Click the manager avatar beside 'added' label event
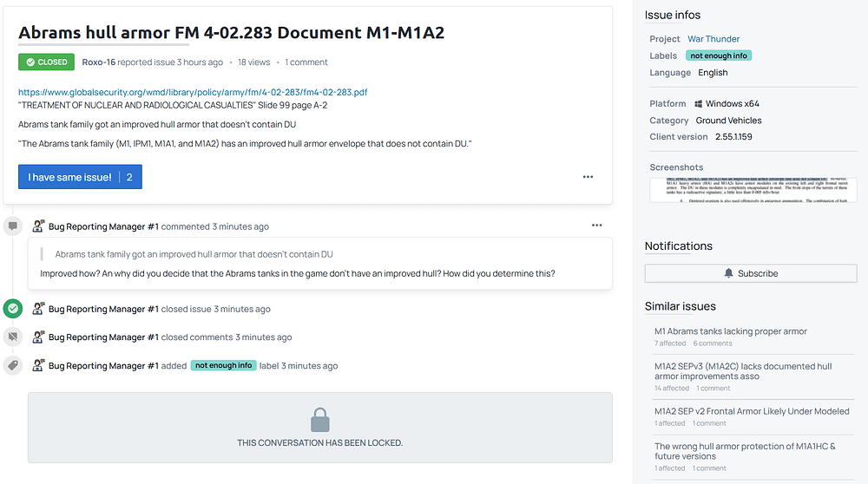Screen dimensions: 868x484 coord(37,365)
